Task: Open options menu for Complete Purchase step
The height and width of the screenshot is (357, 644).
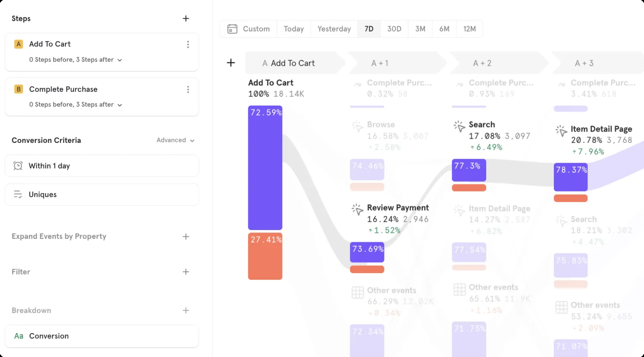Action: 188,90
